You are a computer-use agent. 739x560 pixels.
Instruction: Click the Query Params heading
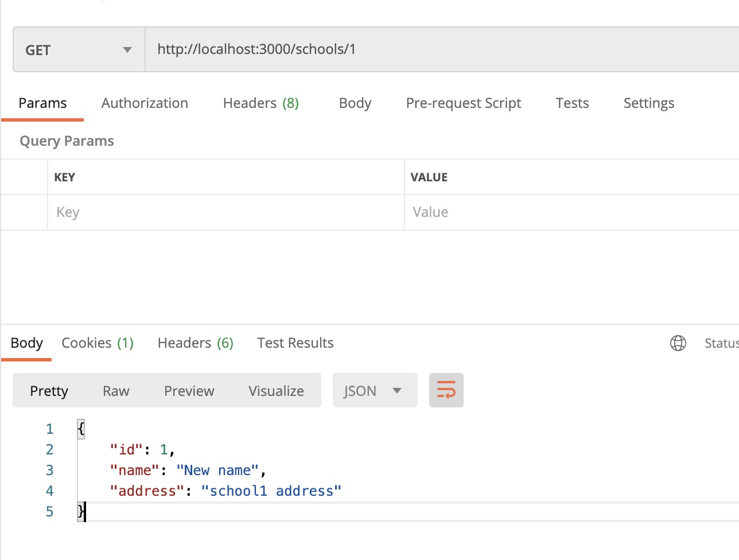click(x=67, y=141)
